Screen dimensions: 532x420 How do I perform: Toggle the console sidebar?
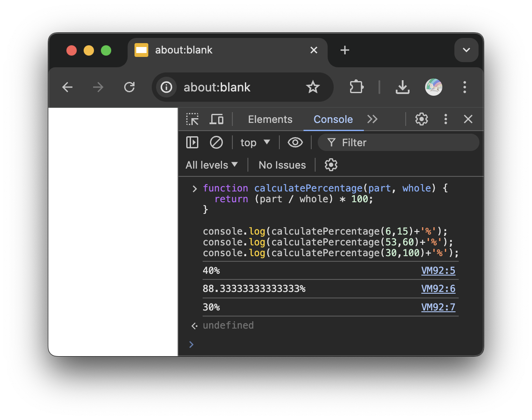pyautogui.click(x=192, y=142)
